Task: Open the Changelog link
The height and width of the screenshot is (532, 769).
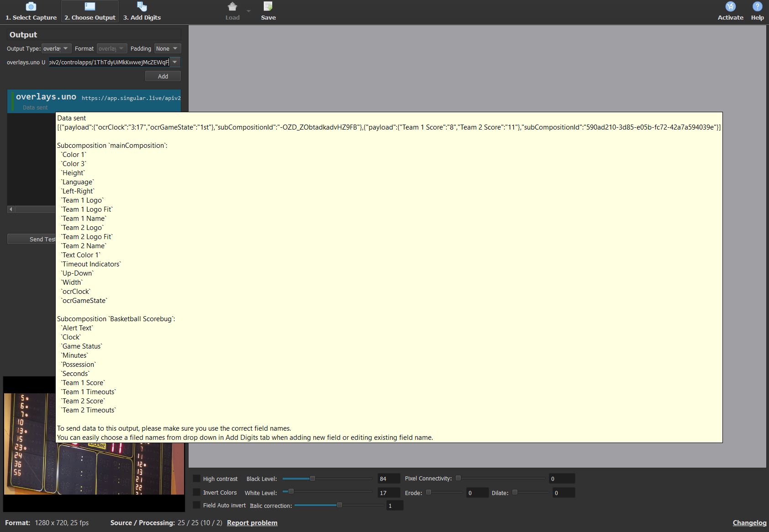Action: tap(749, 523)
